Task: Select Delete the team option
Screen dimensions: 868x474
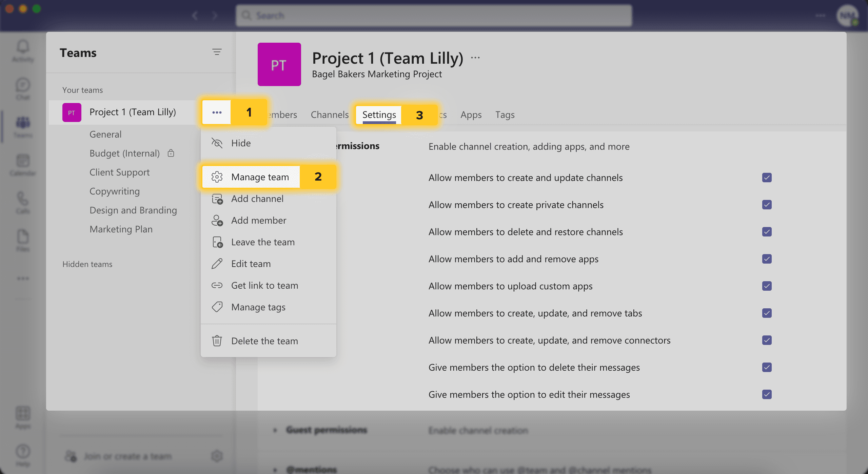Action: pos(264,340)
